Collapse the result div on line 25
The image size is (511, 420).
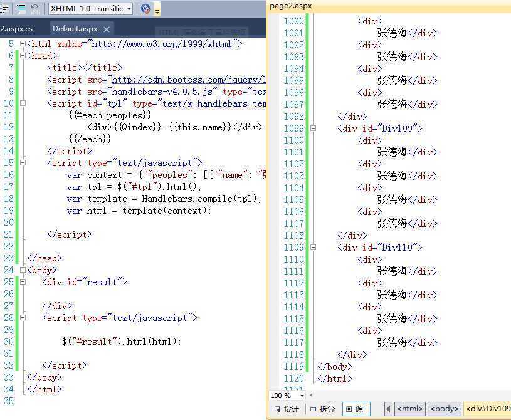pos(23,282)
